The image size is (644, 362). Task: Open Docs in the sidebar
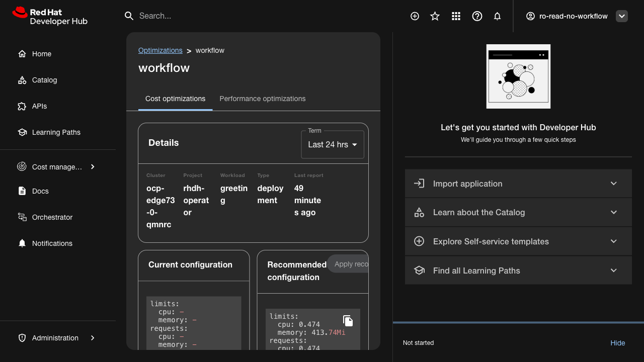40,191
